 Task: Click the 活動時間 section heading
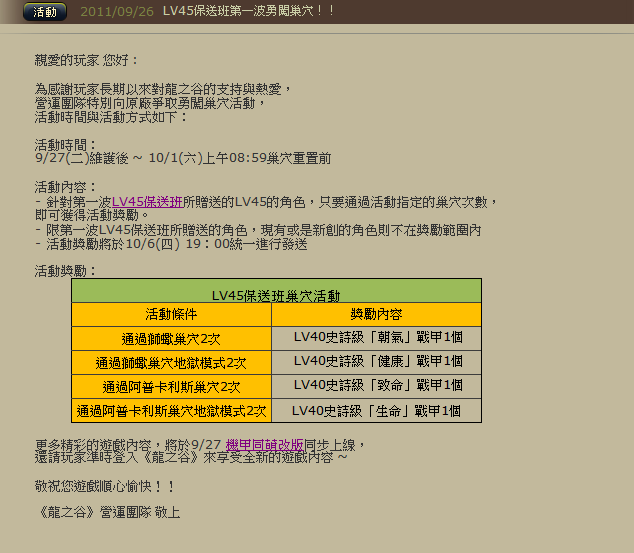coord(66,144)
